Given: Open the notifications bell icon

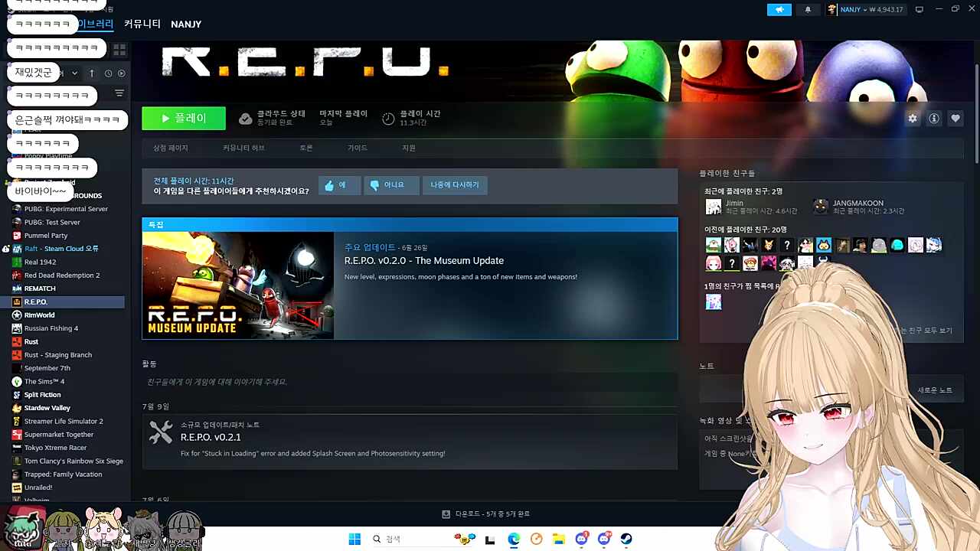Looking at the screenshot, I should pyautogui.click(x=808, y=9).
